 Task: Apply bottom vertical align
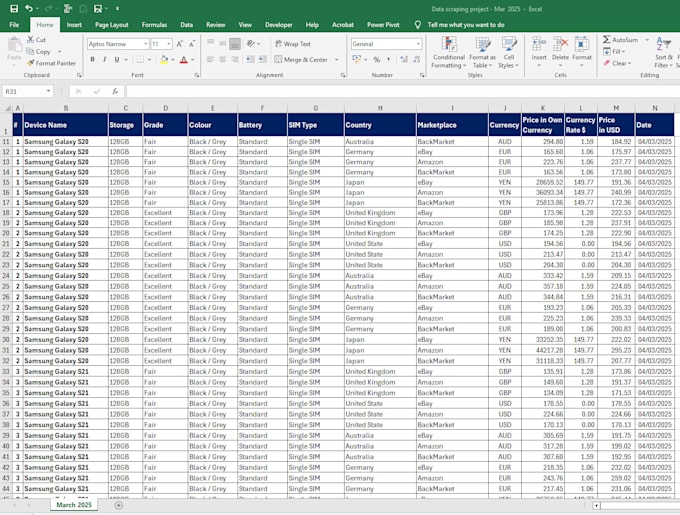click(x=235, y=44)
